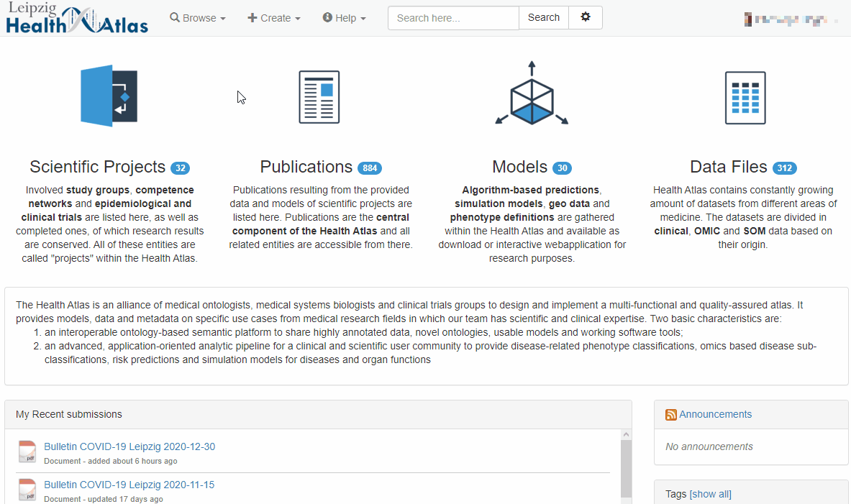Open the Create dropdown menu

[274, 18]
